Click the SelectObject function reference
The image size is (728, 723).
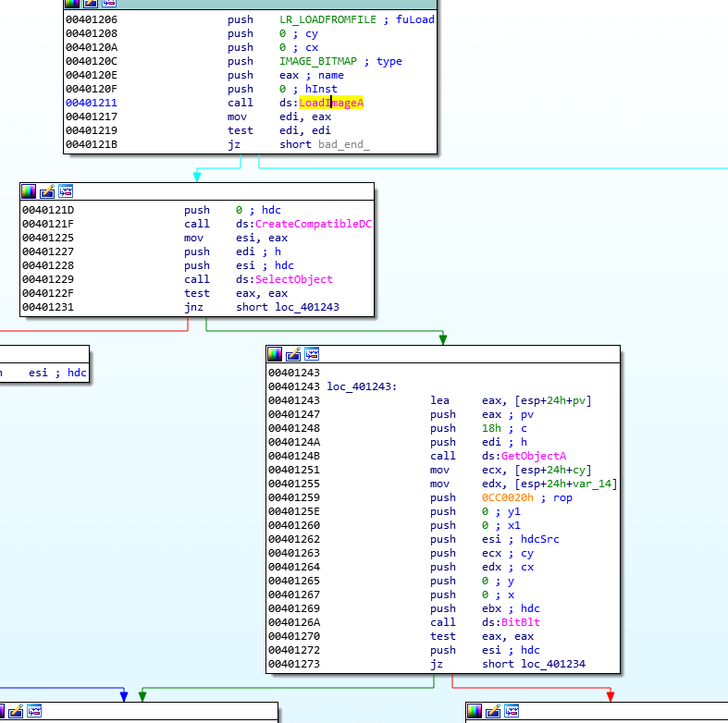(294, 279)
